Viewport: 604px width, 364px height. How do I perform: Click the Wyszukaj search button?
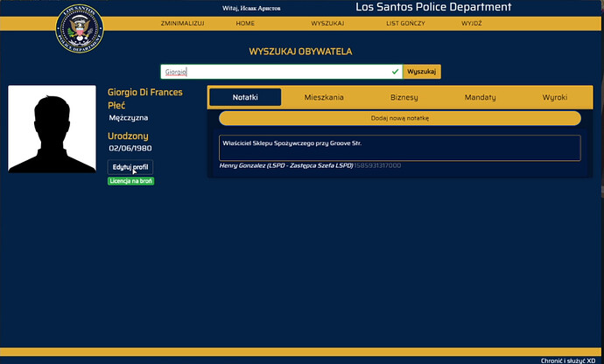tap(422, 72)
